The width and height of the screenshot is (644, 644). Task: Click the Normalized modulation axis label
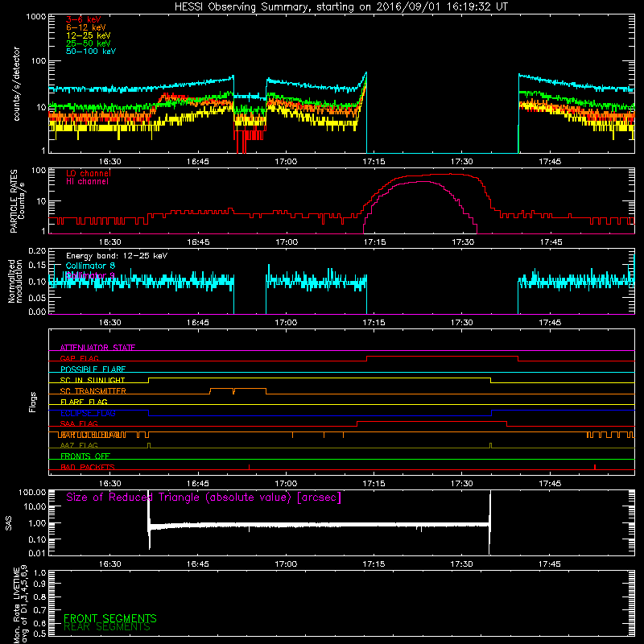[15, 281]
